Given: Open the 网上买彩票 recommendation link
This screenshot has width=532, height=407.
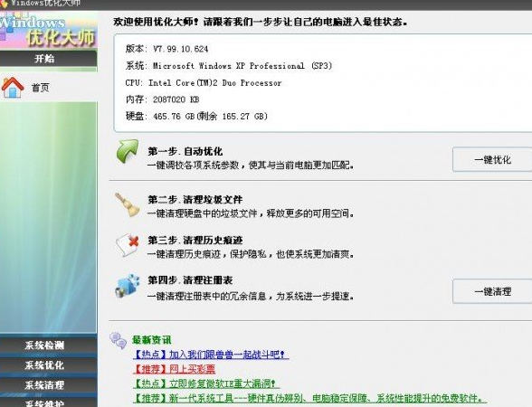Looking at the screenshot, I should [174, 369].
